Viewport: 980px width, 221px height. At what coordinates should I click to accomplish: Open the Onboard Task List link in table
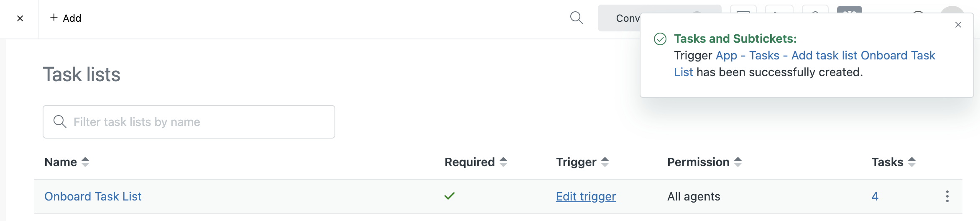coord(93,196)
